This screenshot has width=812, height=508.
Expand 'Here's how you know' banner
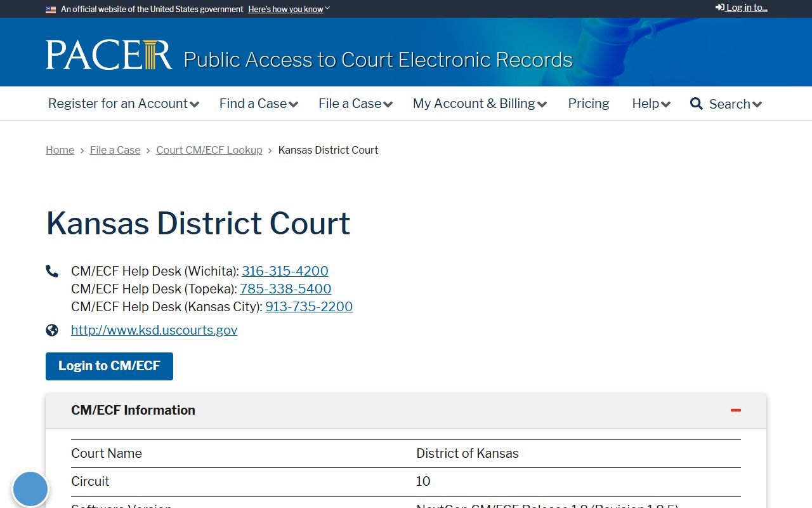(x=289, y=10)
